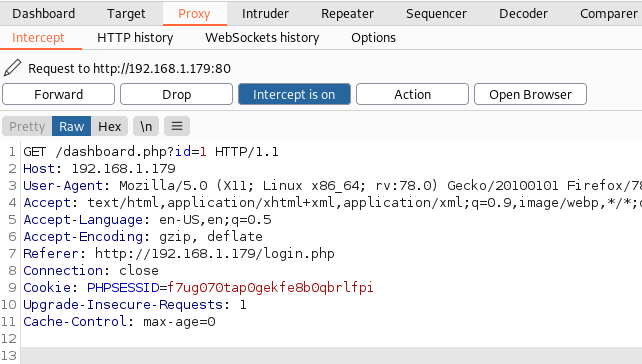This screenshot has width=642, height=364.
Task: Select the Raw view mode
Action: coord(71,126)
